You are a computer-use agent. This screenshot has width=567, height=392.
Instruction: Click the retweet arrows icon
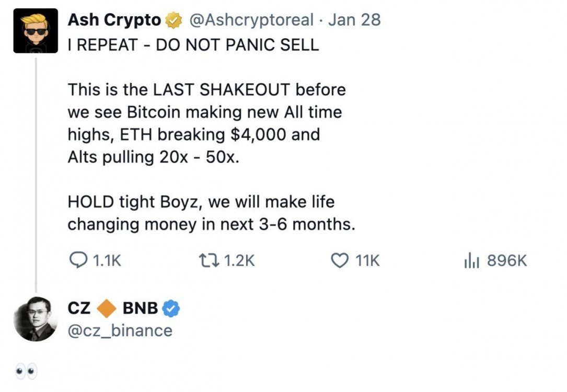click(207, 260)
